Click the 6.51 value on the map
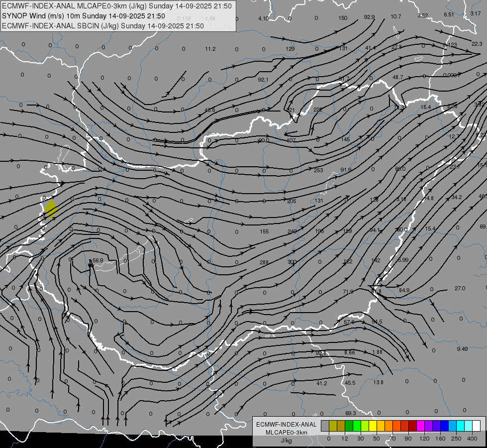The height and width of the screenshot is (448, 487). (x=449, y=14)
